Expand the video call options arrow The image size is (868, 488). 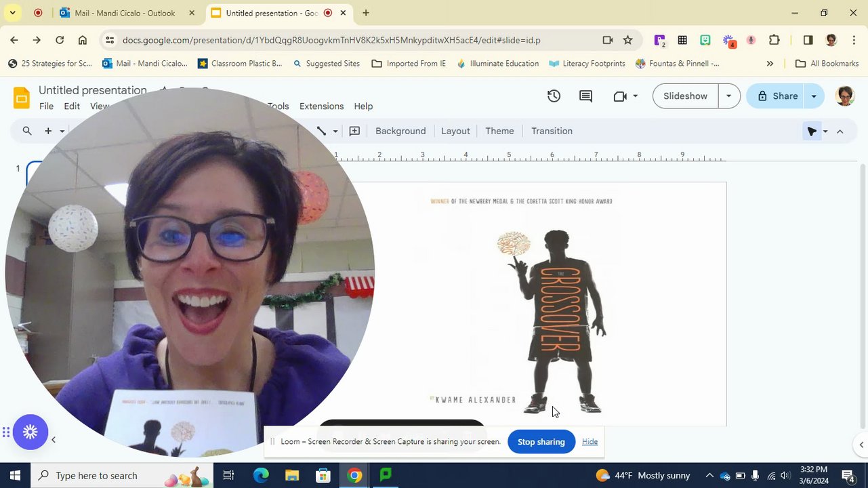(x=635, y=96)
